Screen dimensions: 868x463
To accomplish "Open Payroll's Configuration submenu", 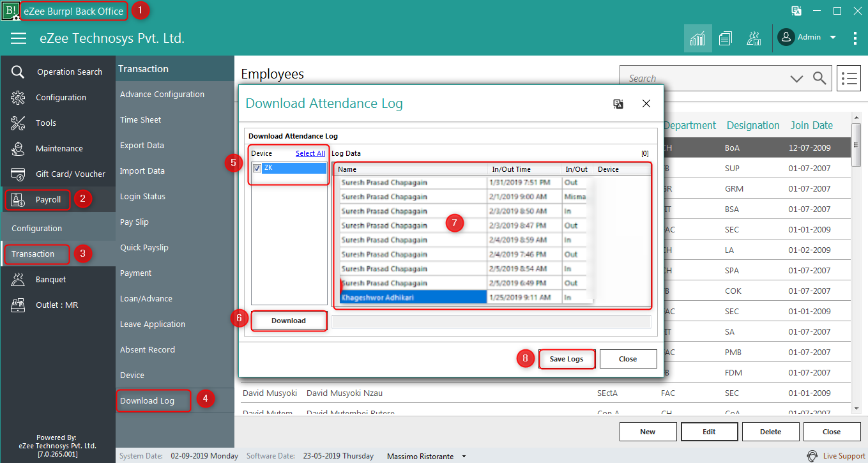I will click(x=57, y=228).
